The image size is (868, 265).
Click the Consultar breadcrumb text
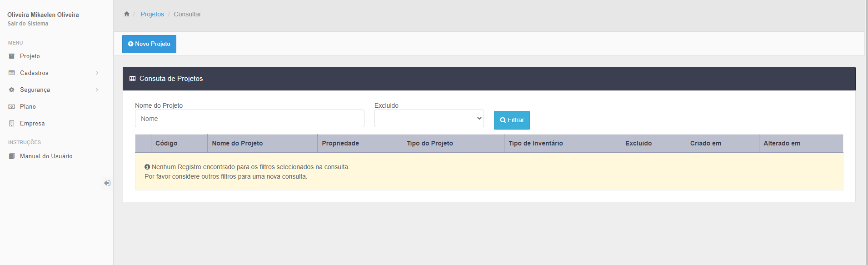pos(187,14)
